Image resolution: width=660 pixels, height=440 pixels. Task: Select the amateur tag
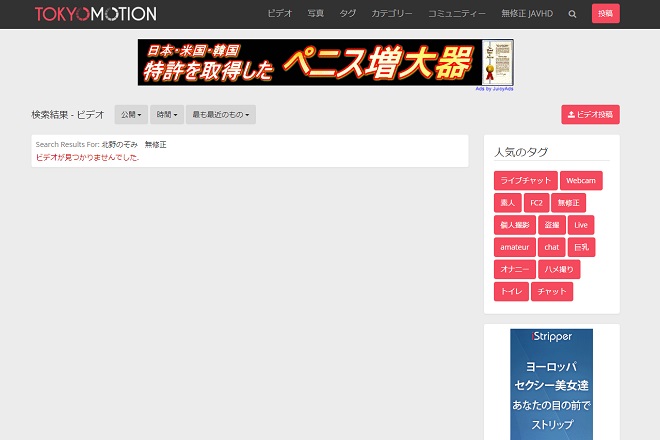[515, 247]
